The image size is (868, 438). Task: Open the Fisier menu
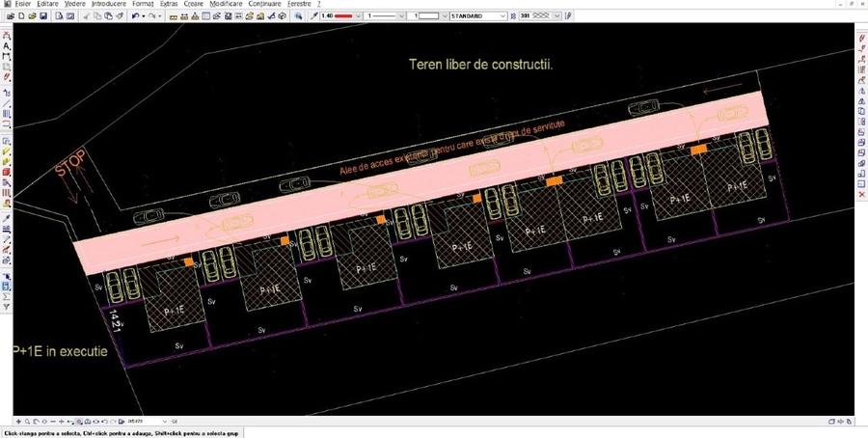[23, 4]
